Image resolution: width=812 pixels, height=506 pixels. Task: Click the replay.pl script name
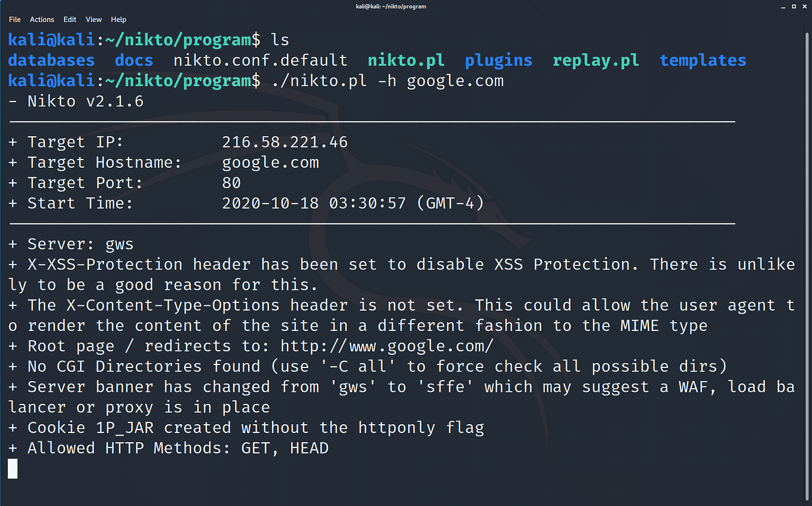click(596, 60)
